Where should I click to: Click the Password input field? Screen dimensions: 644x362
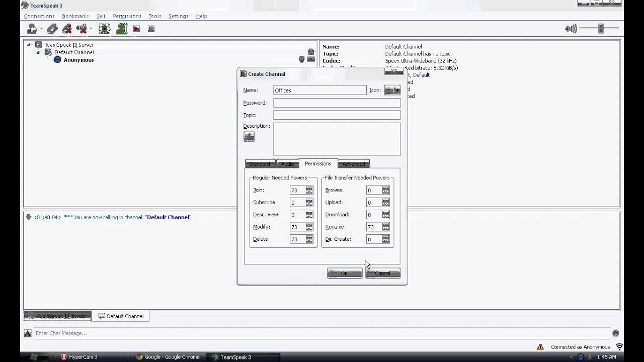pyautogui.click(x=337, y=103)
